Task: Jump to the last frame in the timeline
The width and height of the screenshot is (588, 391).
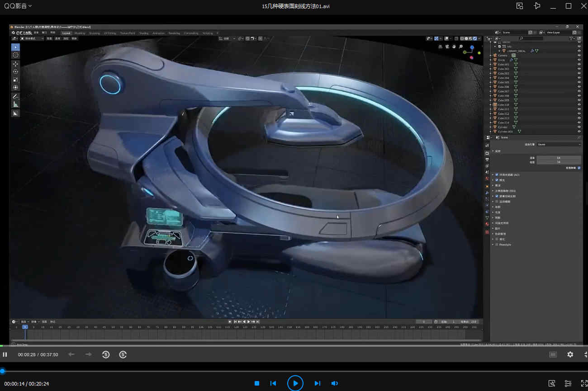Action: pos(258,322)
